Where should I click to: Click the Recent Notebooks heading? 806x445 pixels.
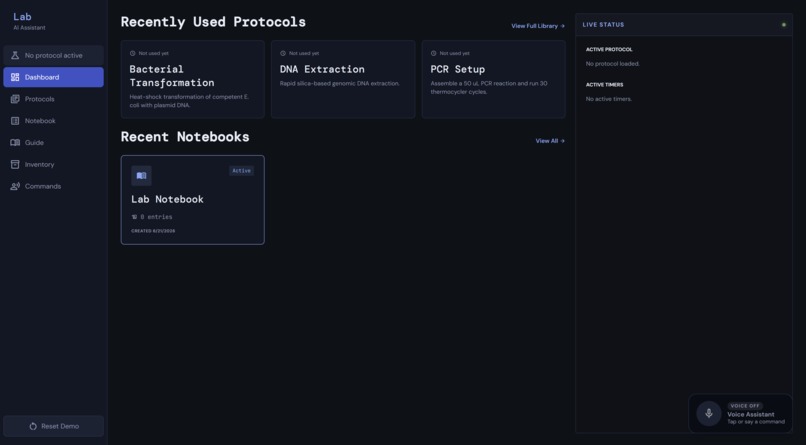(x=185, y=137)
